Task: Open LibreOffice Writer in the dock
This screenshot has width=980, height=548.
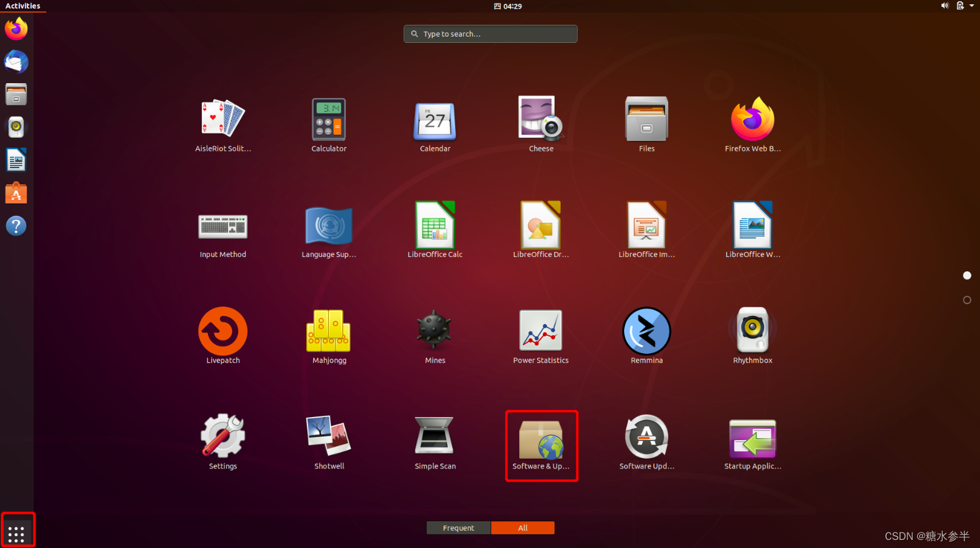Action: click(x=16, y=160)
